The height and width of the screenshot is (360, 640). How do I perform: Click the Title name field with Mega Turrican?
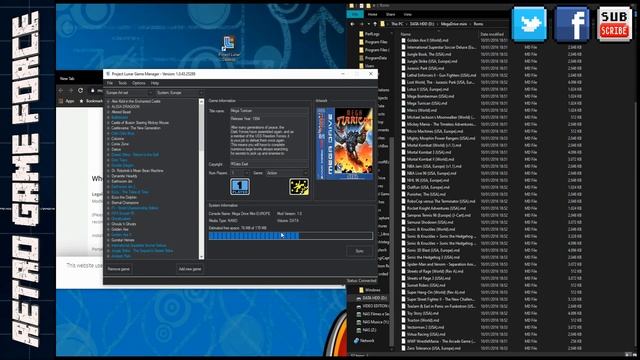point(269,111)
